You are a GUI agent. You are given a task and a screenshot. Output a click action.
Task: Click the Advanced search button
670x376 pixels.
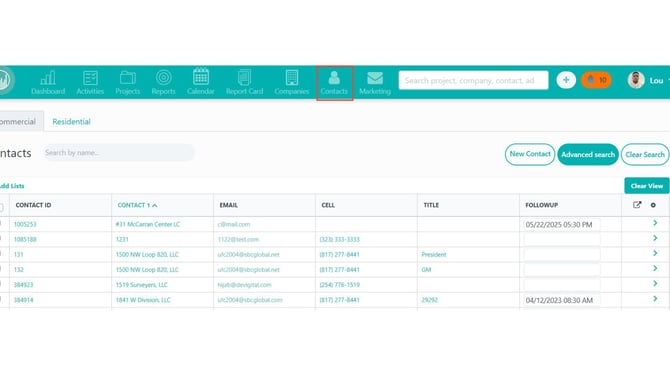point(588,154)
